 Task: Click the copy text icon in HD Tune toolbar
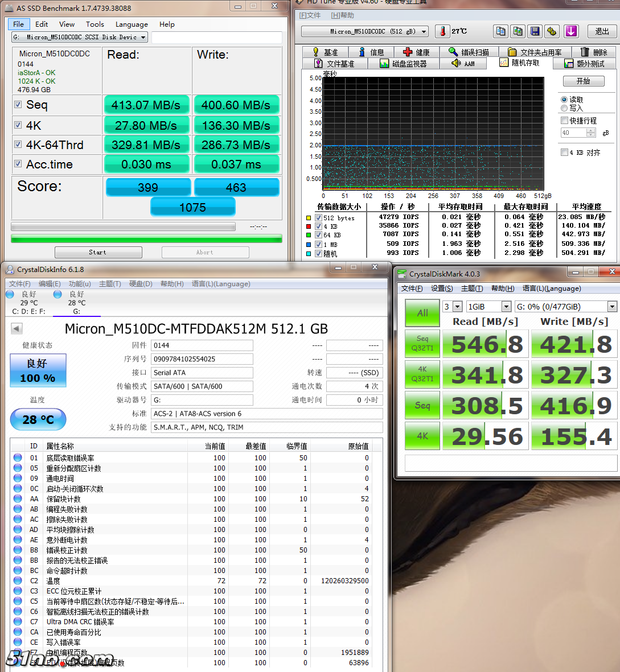500,31
